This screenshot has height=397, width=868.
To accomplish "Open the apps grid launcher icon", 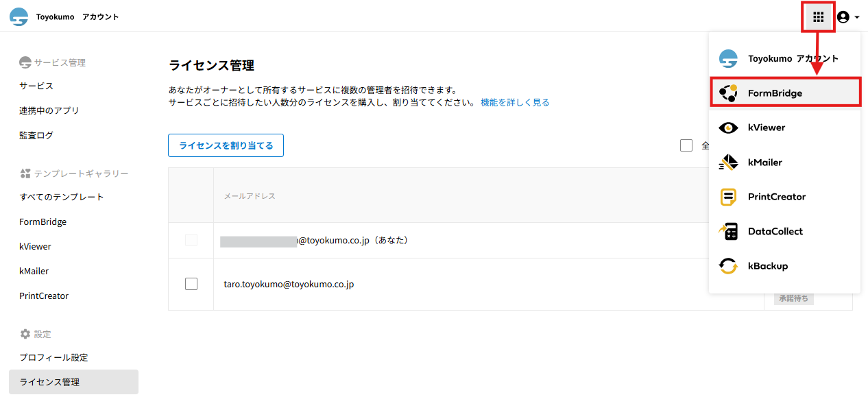I will [x=818, y=17].
